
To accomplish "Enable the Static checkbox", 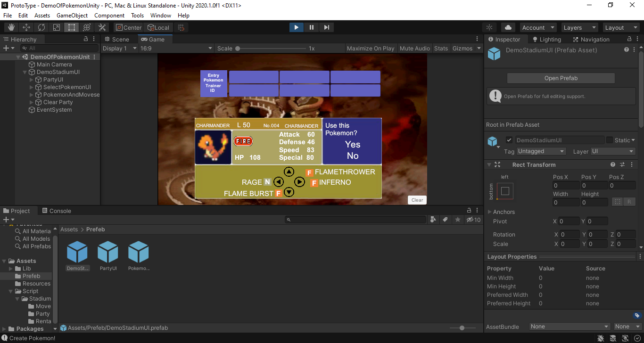I will tap(610, 140).
